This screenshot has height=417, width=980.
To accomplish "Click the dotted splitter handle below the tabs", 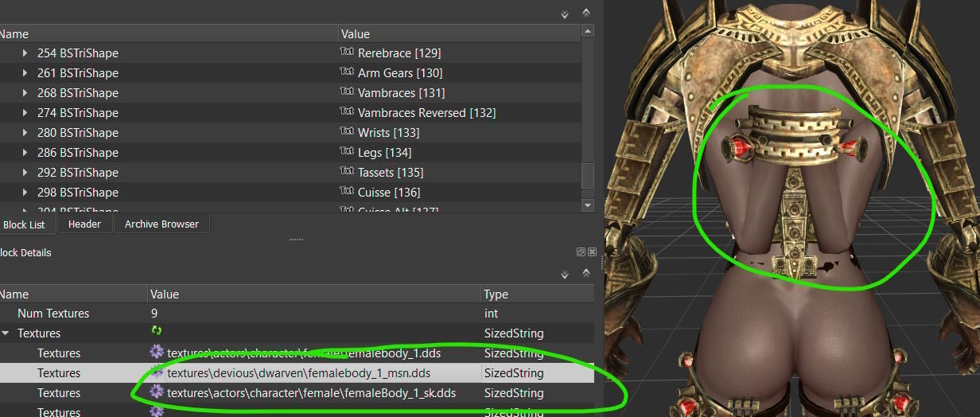I will [297, 239].
